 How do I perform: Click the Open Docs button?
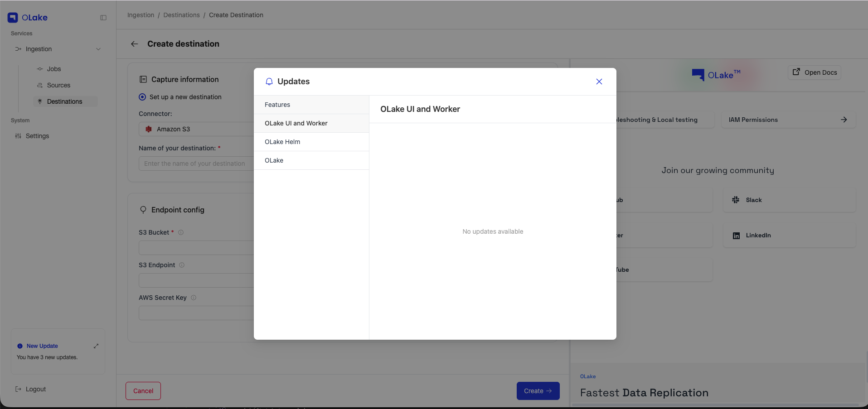click(815, 72)
